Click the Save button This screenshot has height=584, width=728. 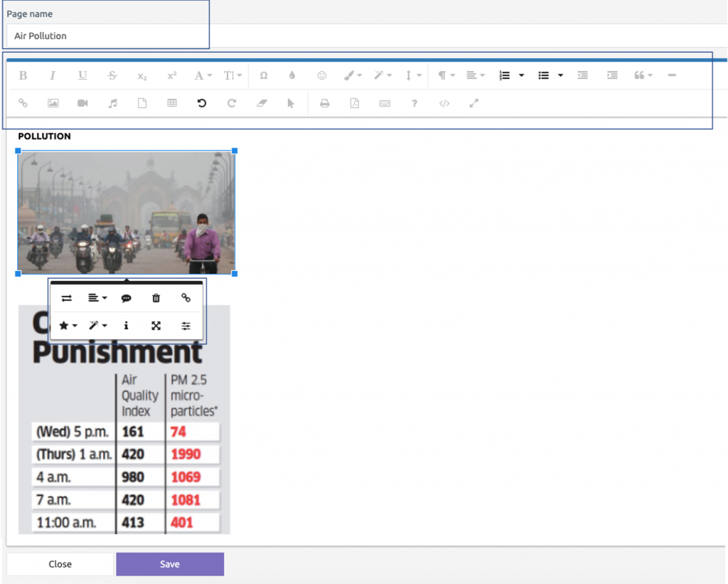coord(170,564)
